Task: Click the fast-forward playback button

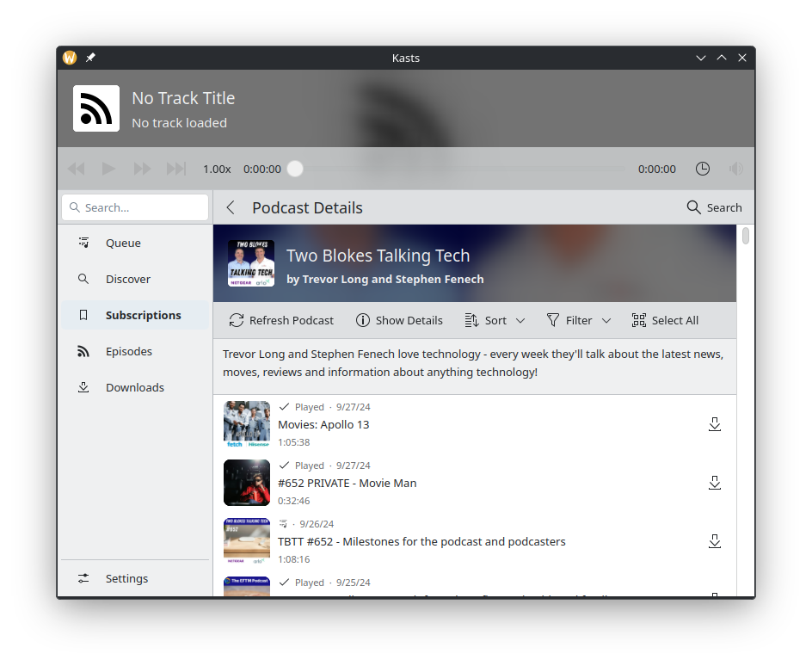Action: click(x=142, y=169)
